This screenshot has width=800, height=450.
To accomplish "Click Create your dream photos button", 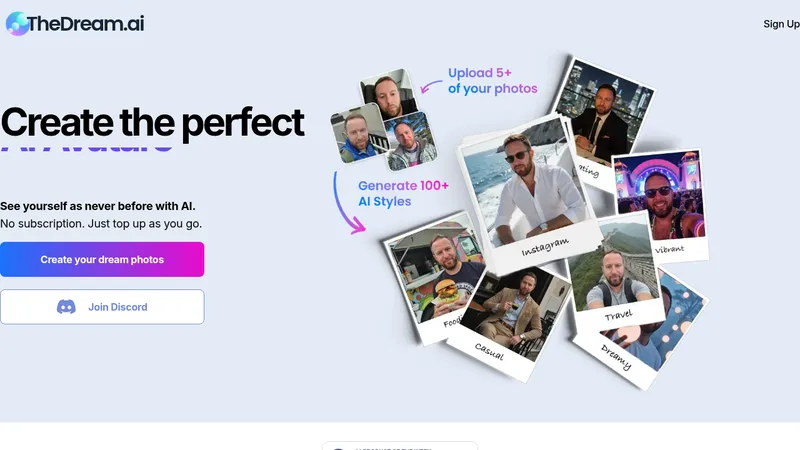I will tap(102, 259).
